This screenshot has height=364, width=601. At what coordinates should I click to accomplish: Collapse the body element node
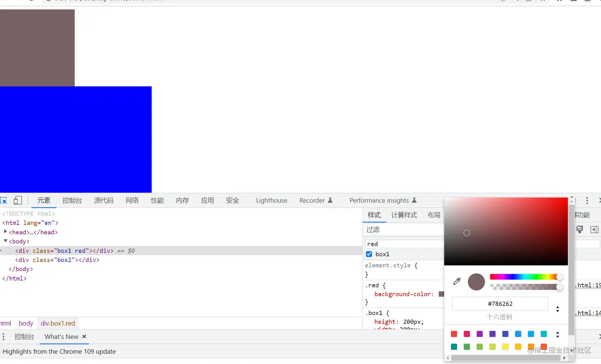tap(5, 241)
